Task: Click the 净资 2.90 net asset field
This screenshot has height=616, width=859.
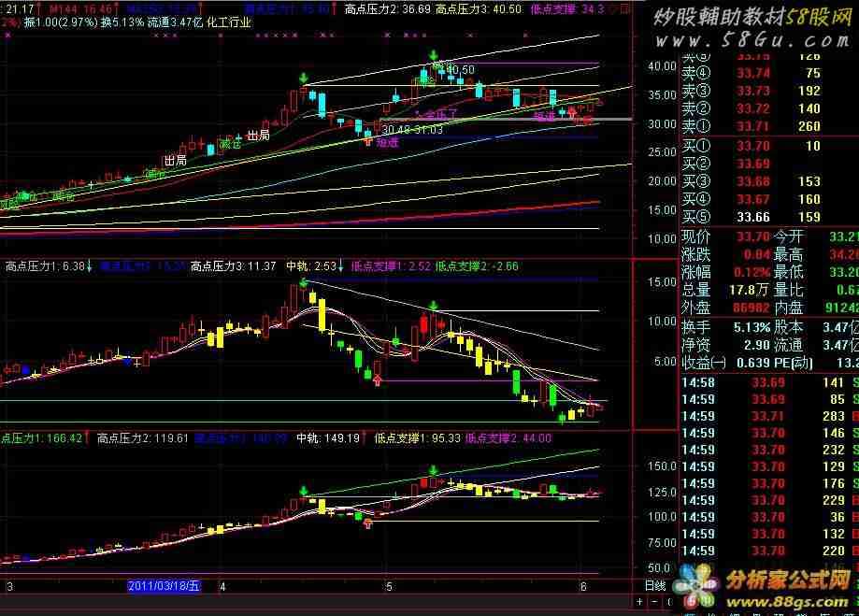Action: [x=726, y=345]
